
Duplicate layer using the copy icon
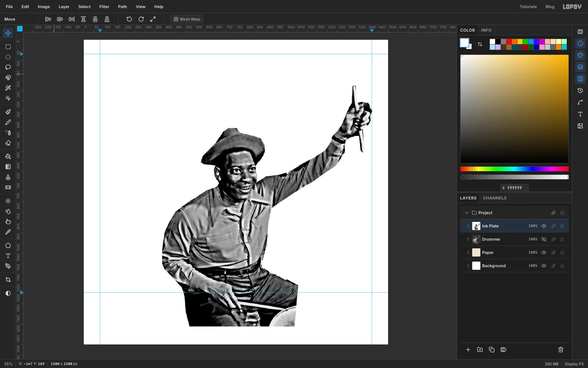tap(492, 350)
